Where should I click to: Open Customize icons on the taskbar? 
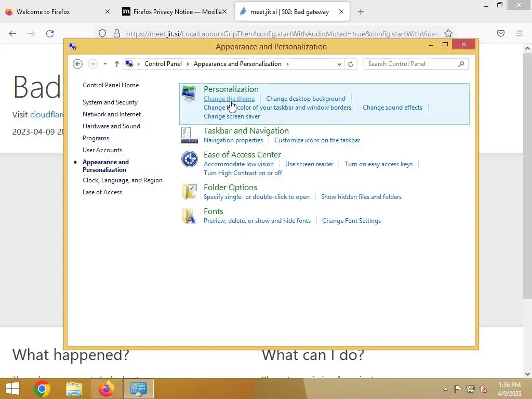point(317,140)
